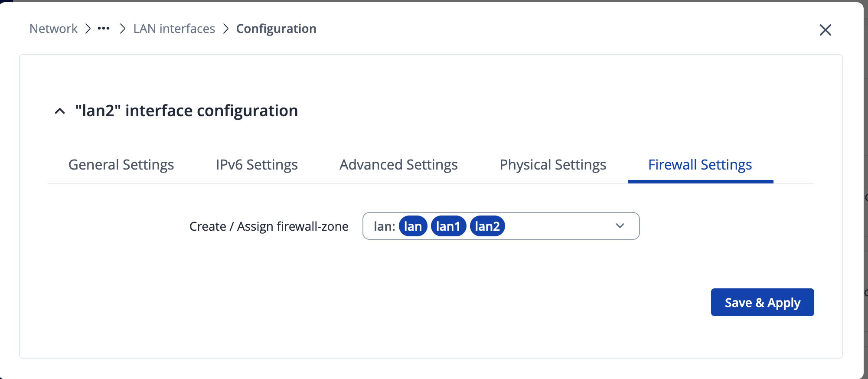Image resolution: width=868 pixels, height=379 pixels.
Task: Open the IPv6 Settings tab
Action: pos(257,165)
